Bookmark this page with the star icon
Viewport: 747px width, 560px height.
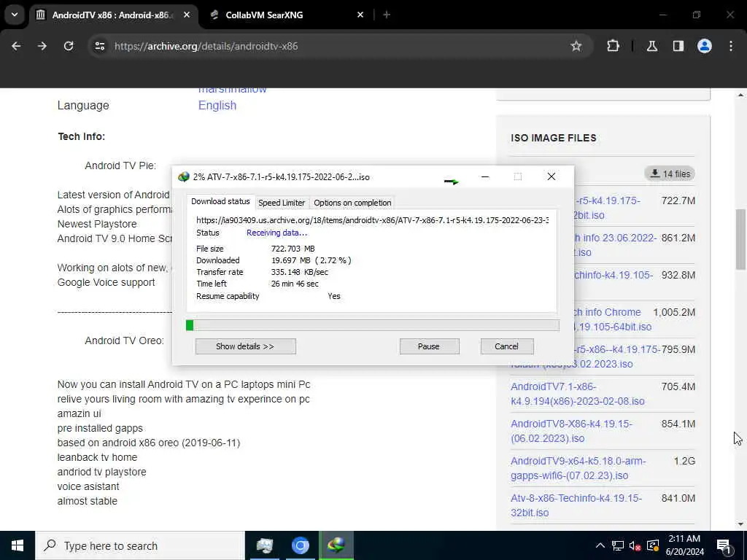click(x=576, y=46)
